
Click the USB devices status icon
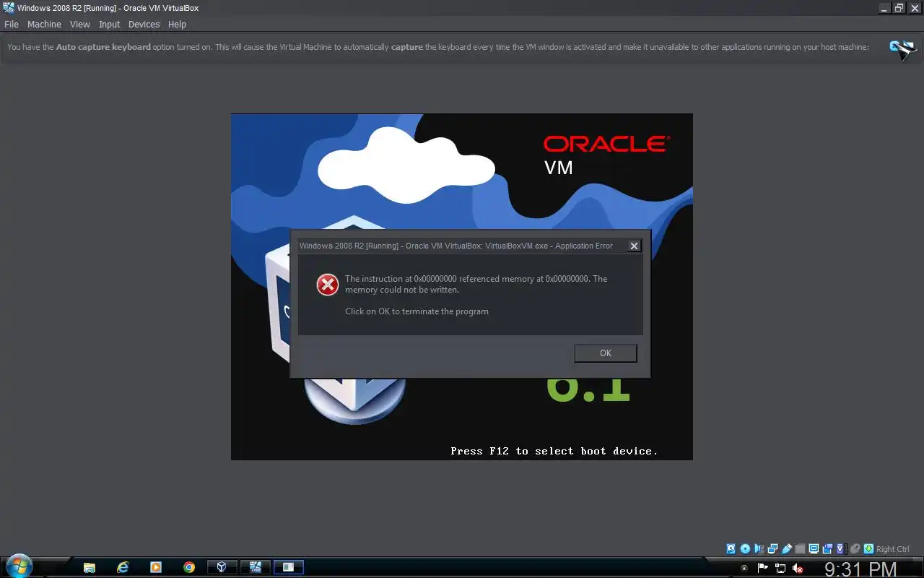(x=786, y=549)
